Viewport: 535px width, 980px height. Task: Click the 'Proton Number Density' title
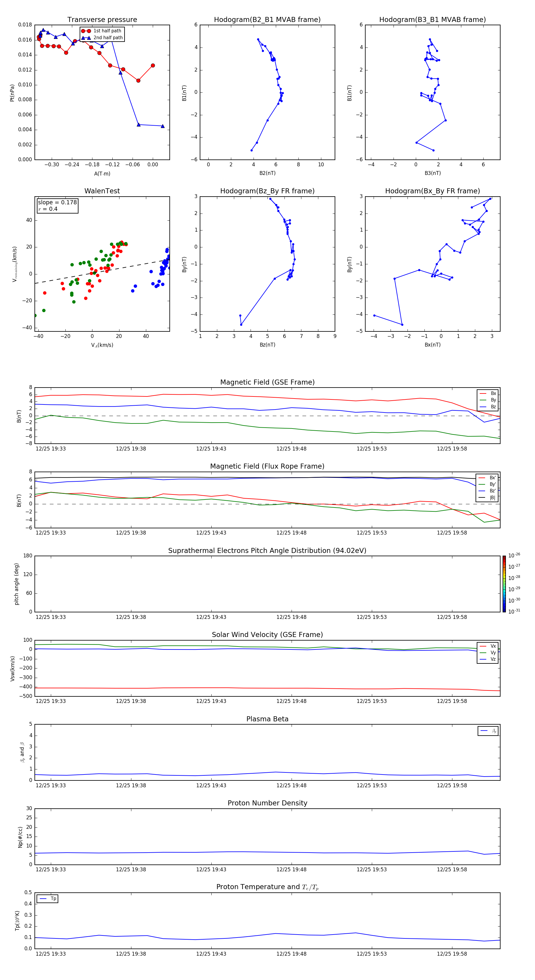tap(267, 804)
